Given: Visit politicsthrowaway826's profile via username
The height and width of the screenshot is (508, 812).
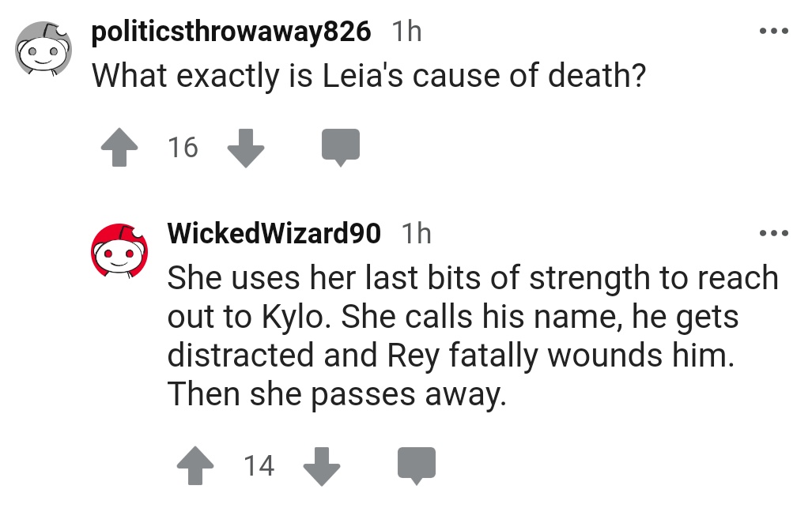Looking at the screenshot, I should click(x=231, y=32).
